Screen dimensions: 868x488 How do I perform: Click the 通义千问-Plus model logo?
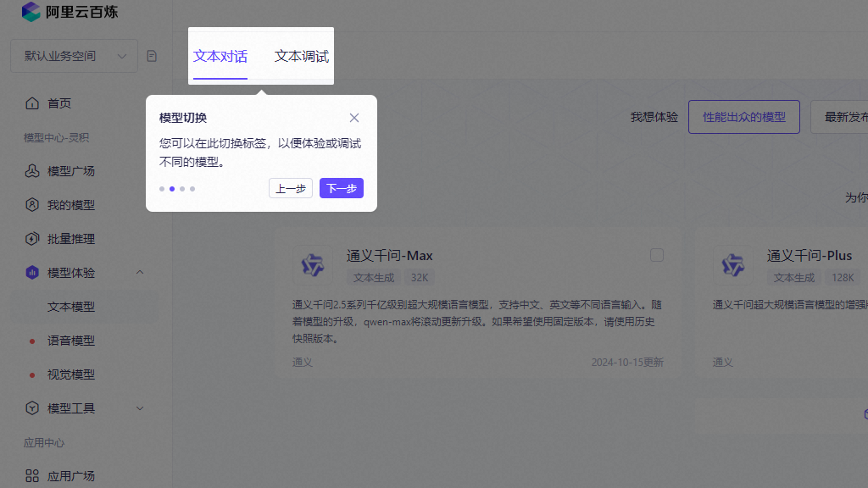pyautogui.click(x=733, y=265)
